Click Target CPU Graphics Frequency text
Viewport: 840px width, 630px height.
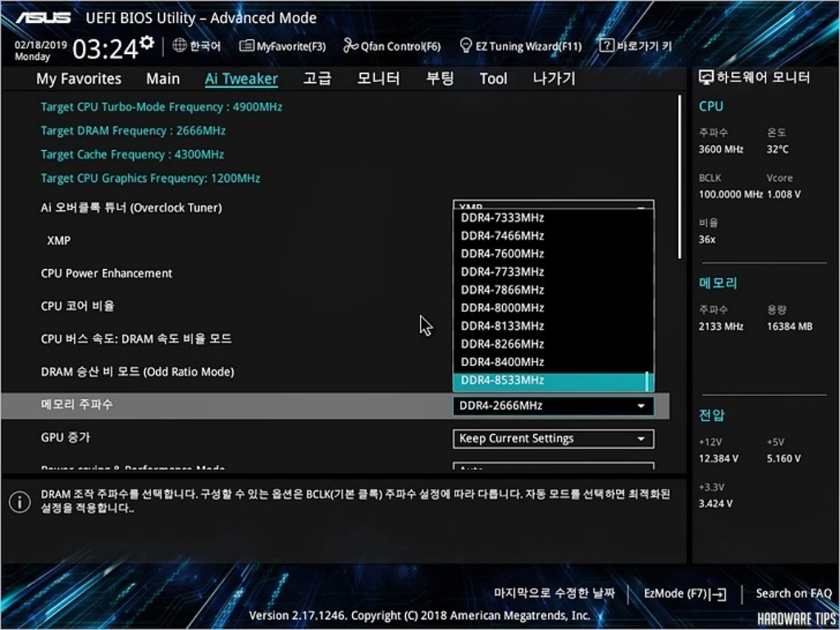(151, 178)
